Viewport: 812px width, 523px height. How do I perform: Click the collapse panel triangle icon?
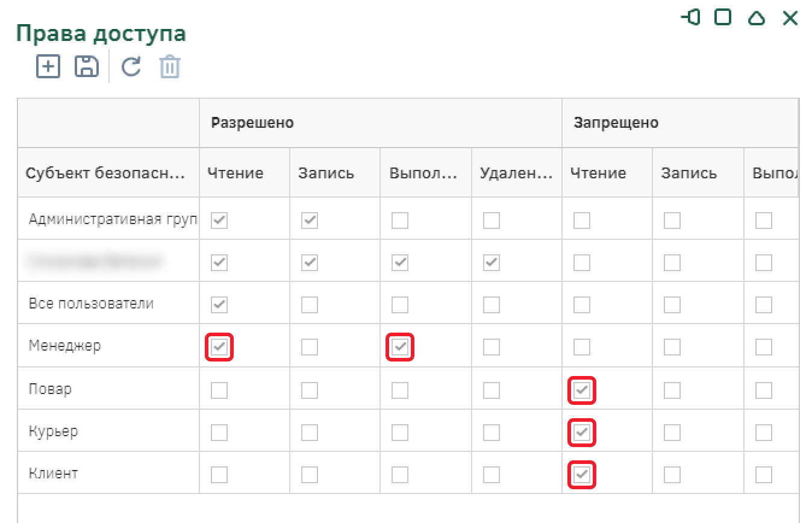756,18
